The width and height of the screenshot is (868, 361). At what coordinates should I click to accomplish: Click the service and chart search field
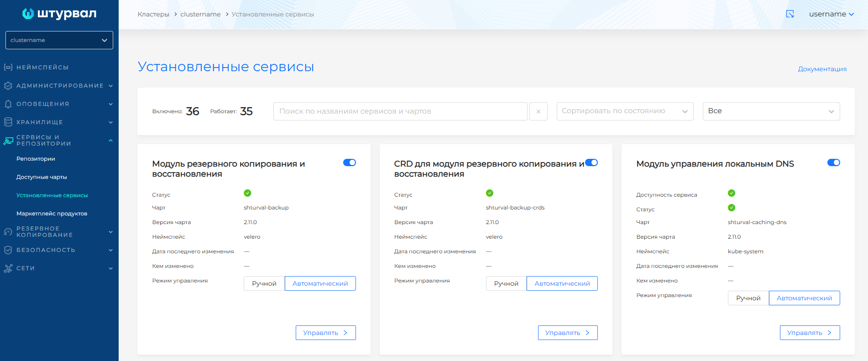(400, 111)
